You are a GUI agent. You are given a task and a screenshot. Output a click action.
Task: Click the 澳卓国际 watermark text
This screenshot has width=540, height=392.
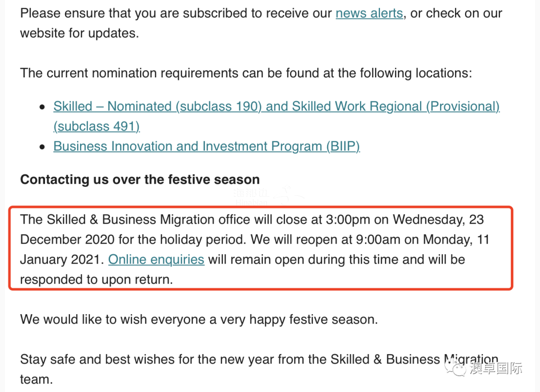point(495,369)
